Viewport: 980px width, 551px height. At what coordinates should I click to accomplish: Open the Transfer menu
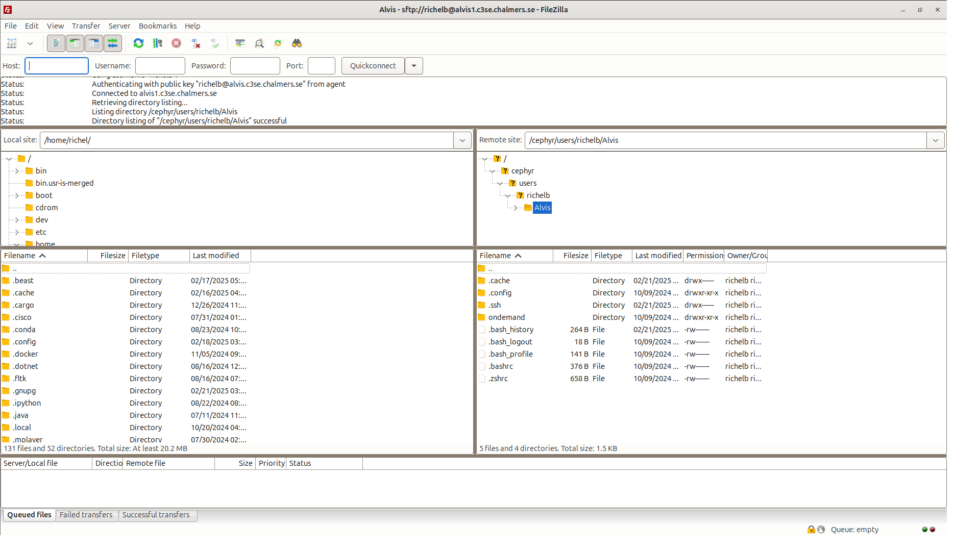(x=86, y=26)
